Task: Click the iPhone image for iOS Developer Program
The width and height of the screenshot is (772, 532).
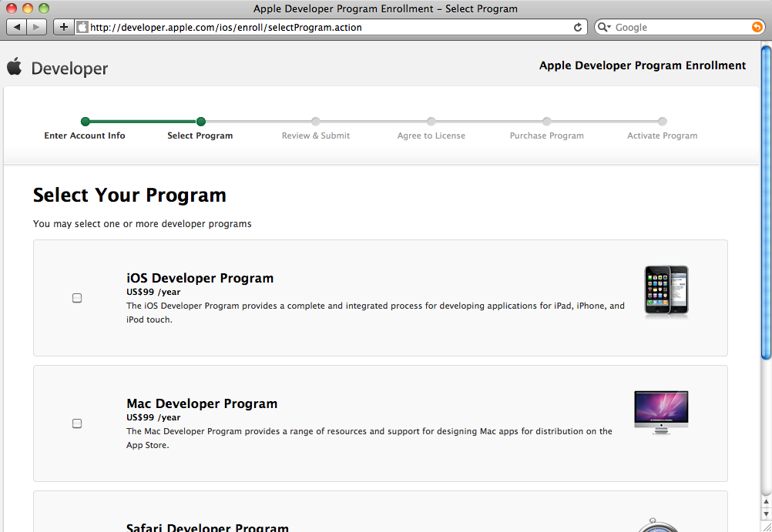Action: point(666,291)
